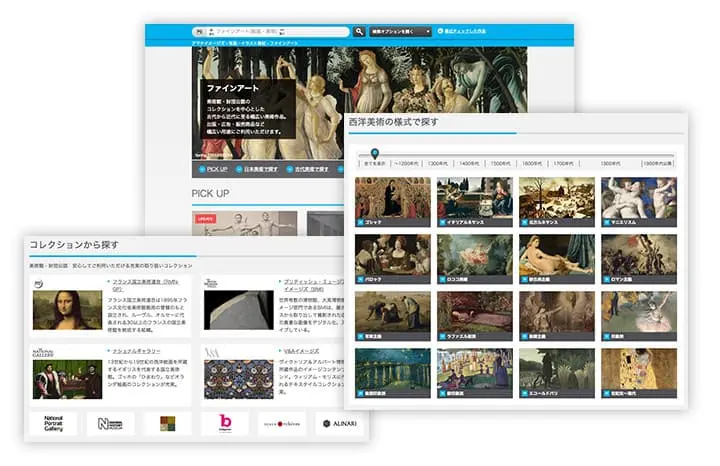Click the ALINARI logo
Viewport: 720px width, 466px height.
(x=339, y=423)
